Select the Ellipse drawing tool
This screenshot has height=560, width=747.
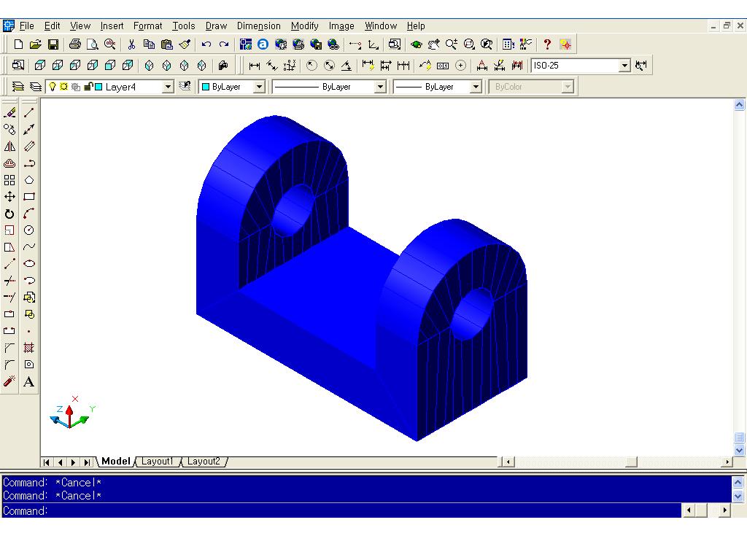29,264
